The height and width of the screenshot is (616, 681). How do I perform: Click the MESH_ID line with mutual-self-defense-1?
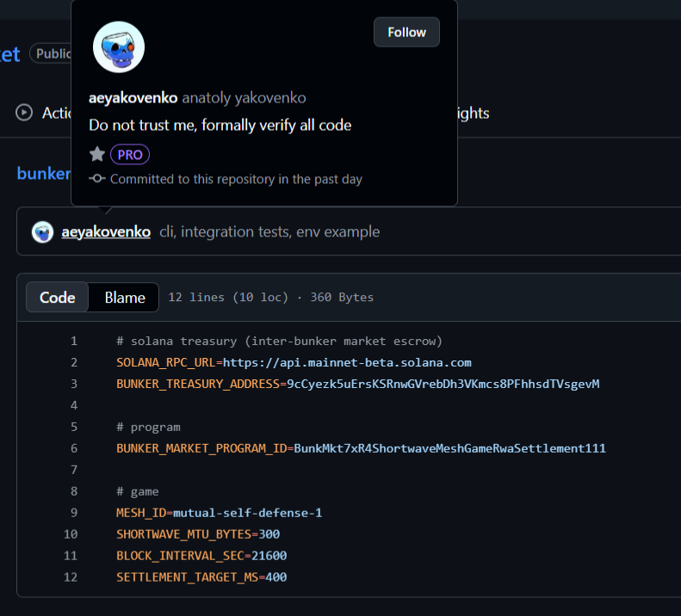[219, 513]
